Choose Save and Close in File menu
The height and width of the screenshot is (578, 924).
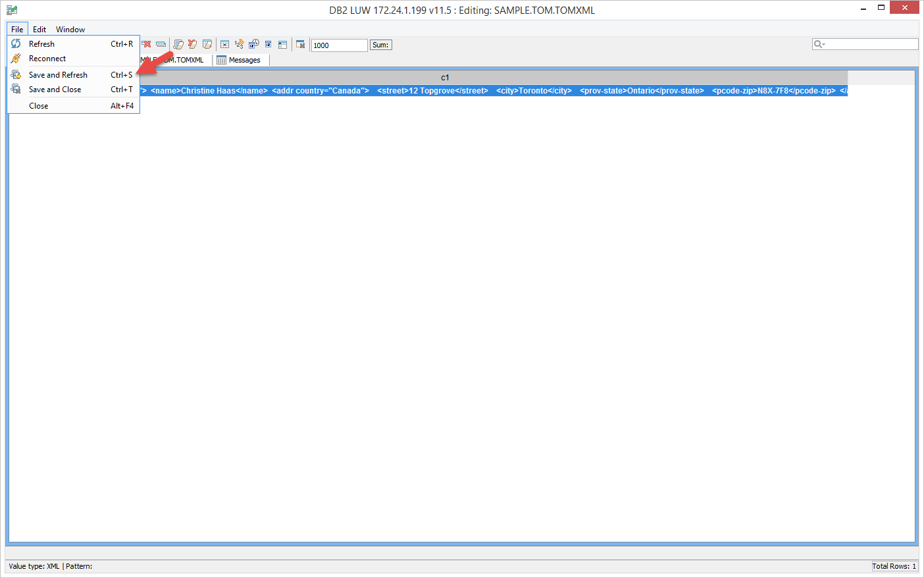click(x=55, y=90)
